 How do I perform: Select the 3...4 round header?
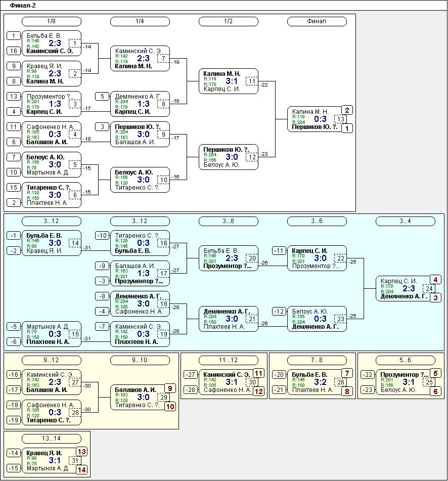coord(406,221)
